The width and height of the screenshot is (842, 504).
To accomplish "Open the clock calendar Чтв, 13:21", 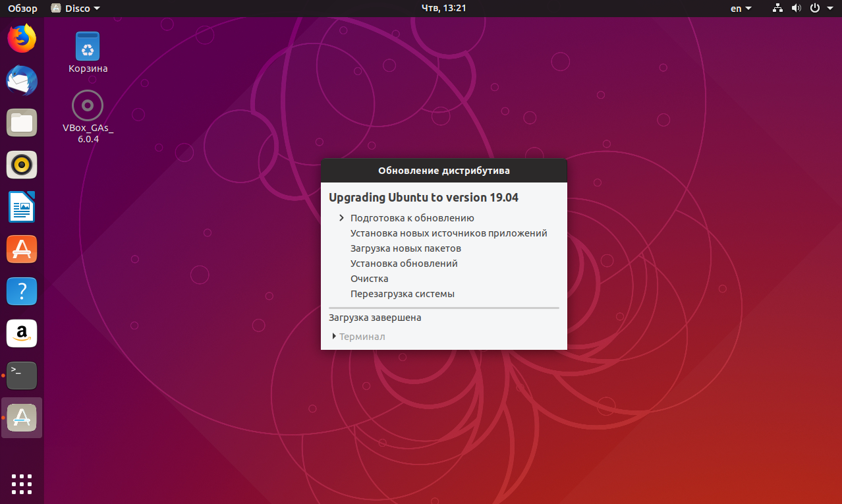I will (444, 8).
